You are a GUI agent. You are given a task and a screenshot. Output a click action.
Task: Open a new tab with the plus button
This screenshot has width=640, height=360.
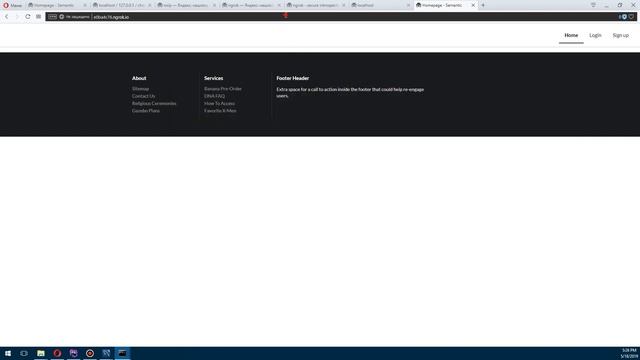point(483,5)
